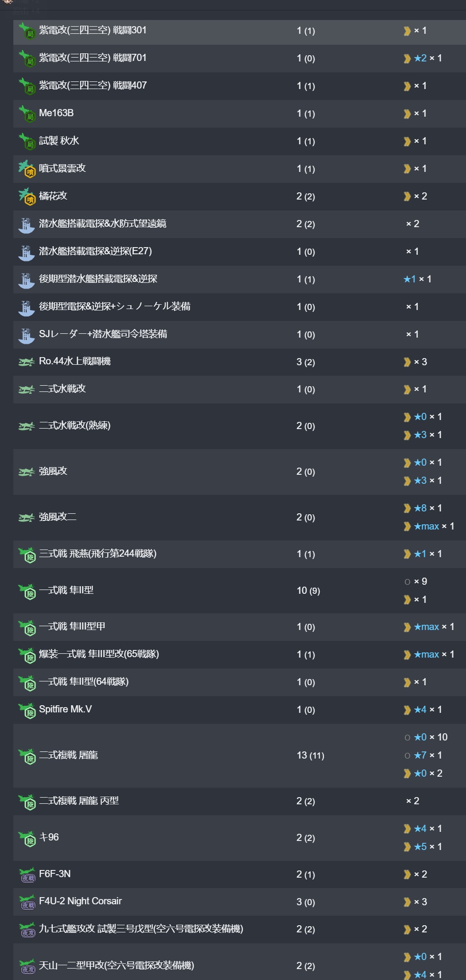
Task: Click the Me163B interceptor icon
Action: tap(27, 113)
